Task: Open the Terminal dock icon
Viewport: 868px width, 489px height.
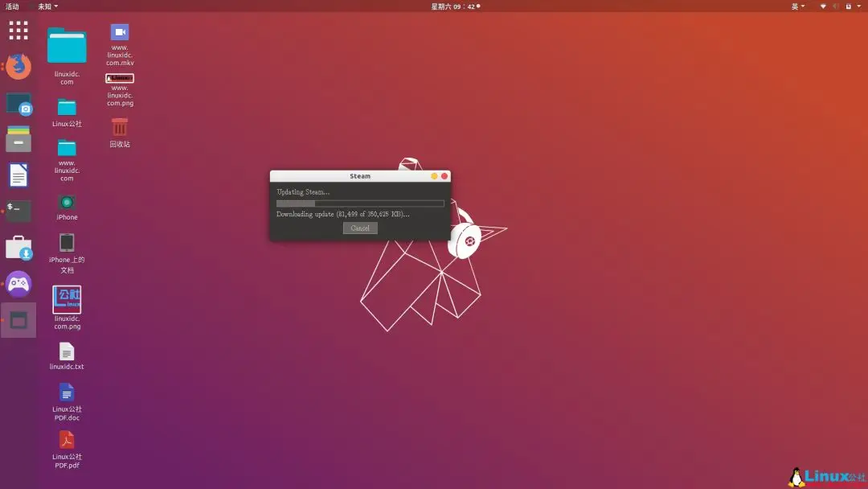Action: (x=18, y=211)
